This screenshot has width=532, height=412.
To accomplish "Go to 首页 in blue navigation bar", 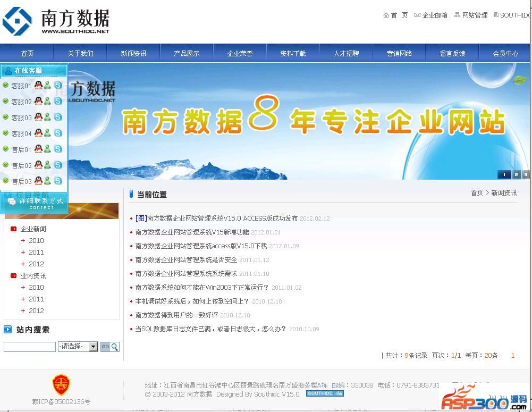I will coord(27,53).
